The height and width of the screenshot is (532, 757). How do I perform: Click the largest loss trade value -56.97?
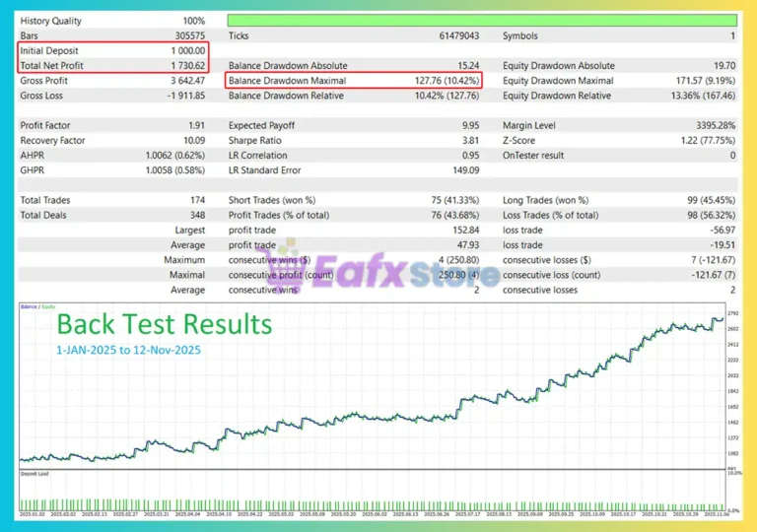pos(723,231)
